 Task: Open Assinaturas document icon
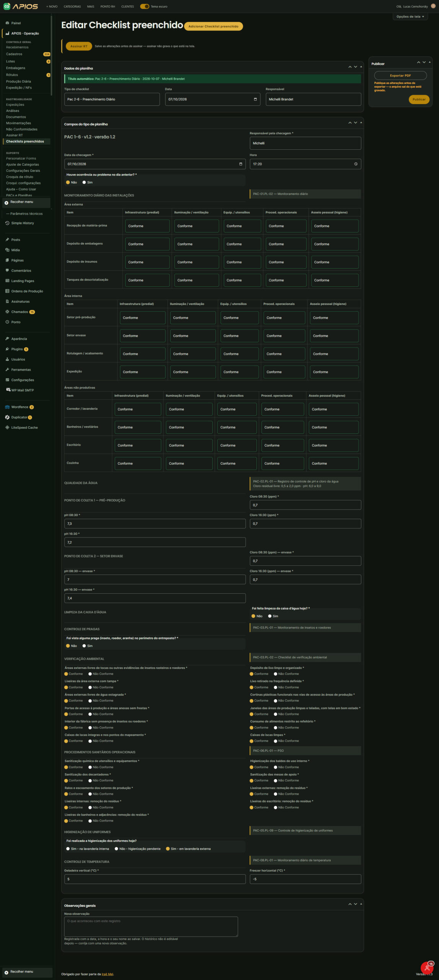7,301
